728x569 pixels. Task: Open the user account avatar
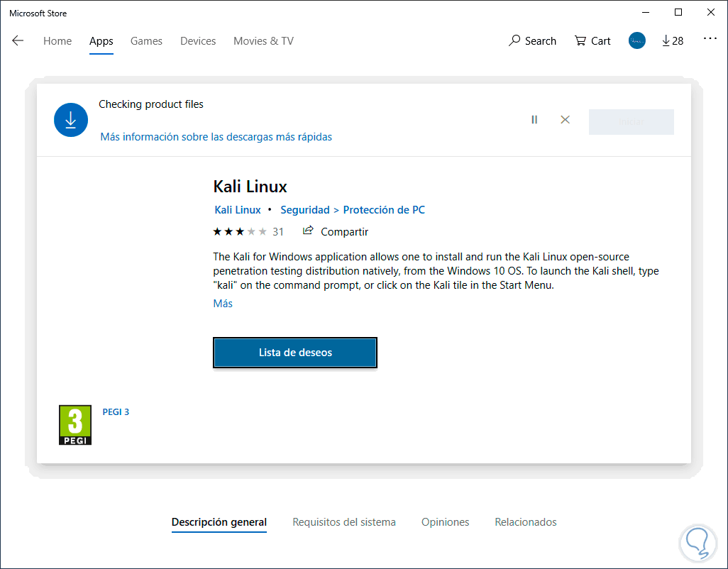point(637,41)
